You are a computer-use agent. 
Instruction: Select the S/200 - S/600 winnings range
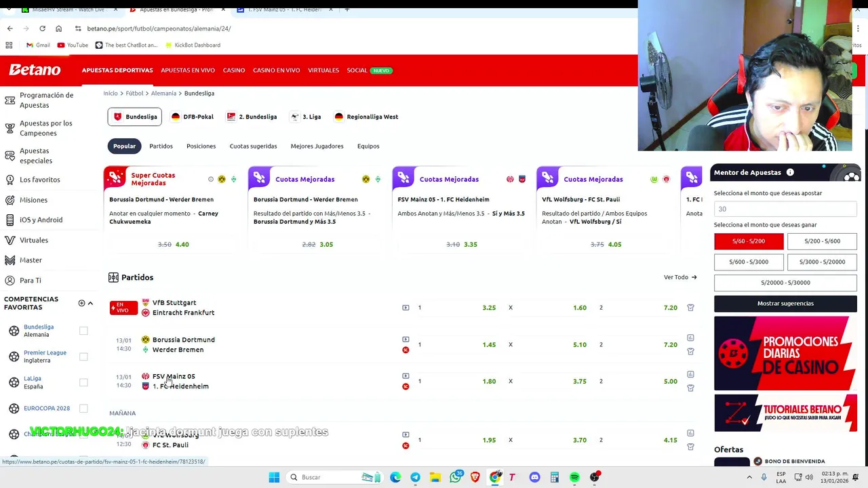(822, 241)
